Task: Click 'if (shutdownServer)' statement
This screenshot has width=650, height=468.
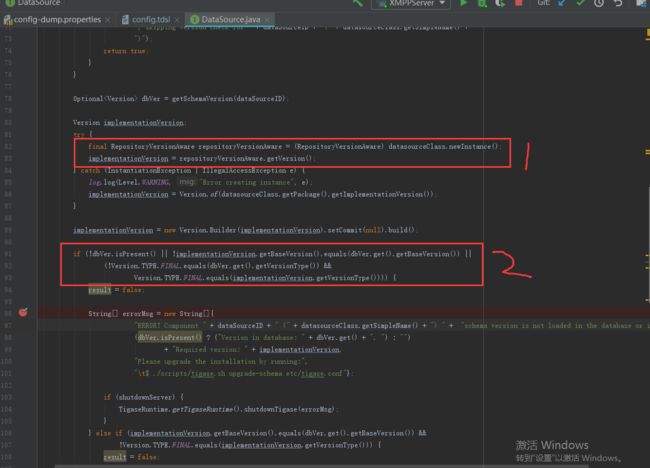Action: pyautogui.click(x=143, y=397)
